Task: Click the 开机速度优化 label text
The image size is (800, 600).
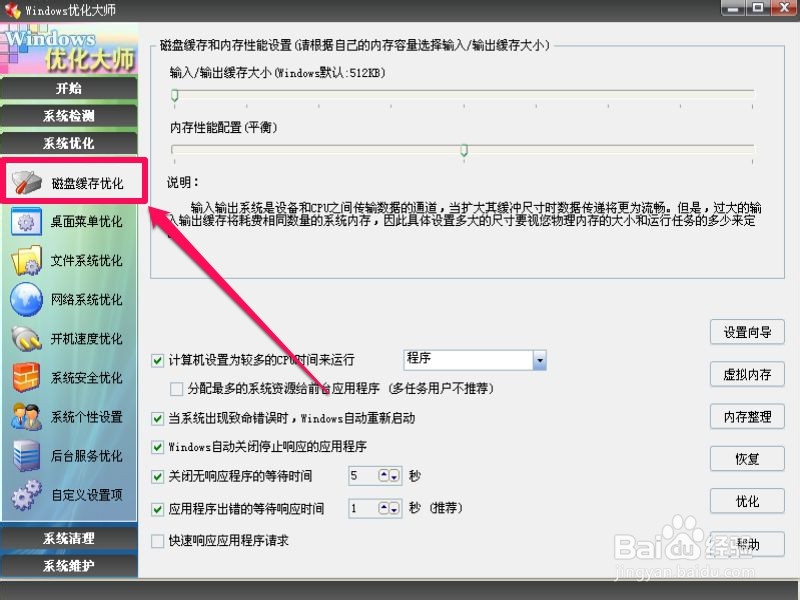Action: 86,339
